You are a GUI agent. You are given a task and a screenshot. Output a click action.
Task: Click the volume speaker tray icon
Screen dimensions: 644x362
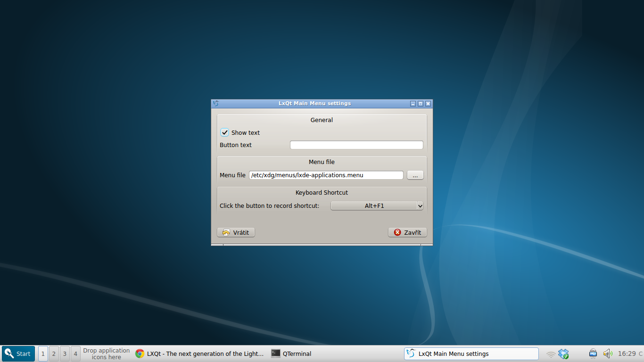[608, 354]
